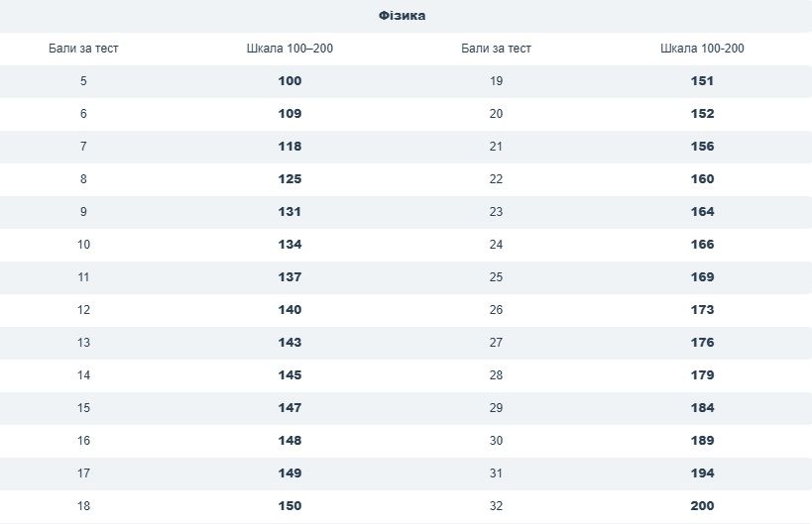The width and height of the screenshot is (812, 524).
Task: Click the scale value 137
Action: 290,277
